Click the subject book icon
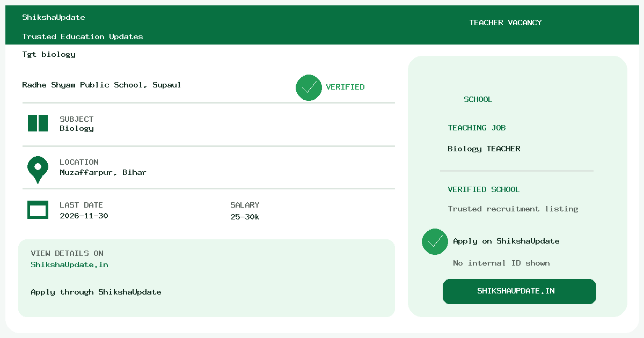This screenshot has width=644, height=338. (38, 123)
